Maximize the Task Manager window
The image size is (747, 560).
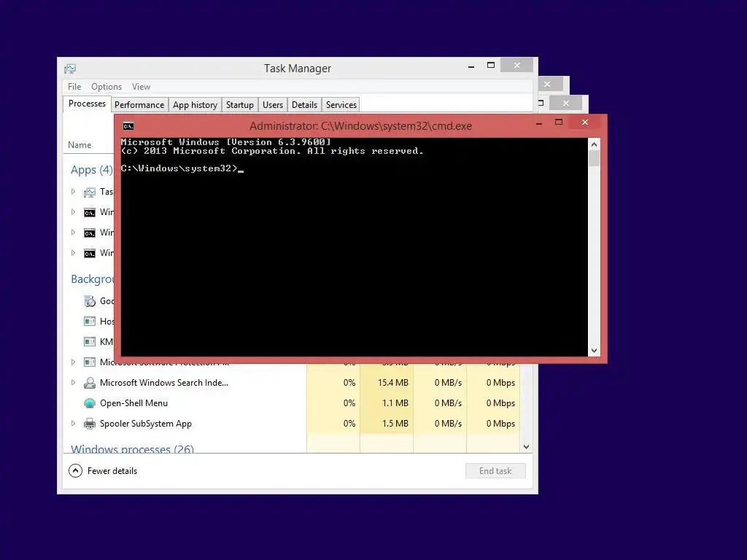(x=491, y=65)
